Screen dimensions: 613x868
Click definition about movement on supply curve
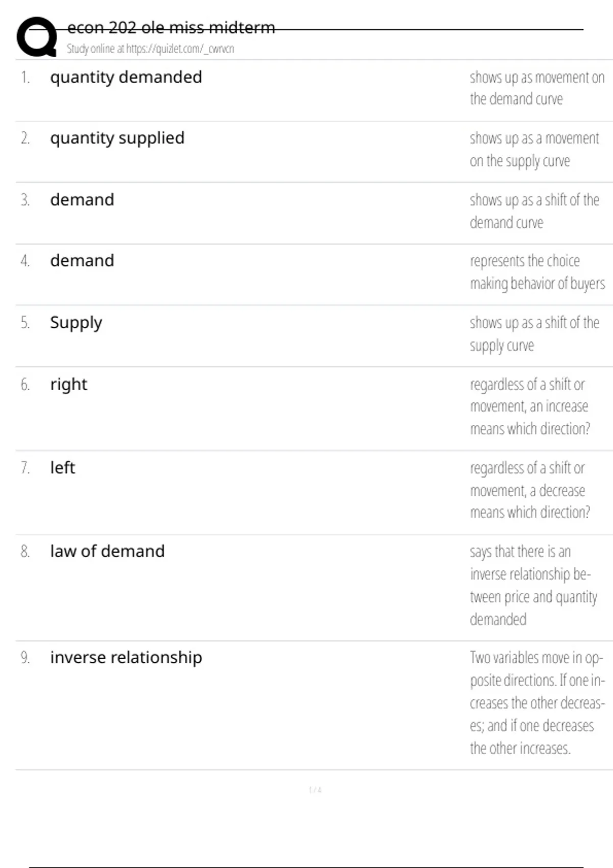tap(534, 150)
